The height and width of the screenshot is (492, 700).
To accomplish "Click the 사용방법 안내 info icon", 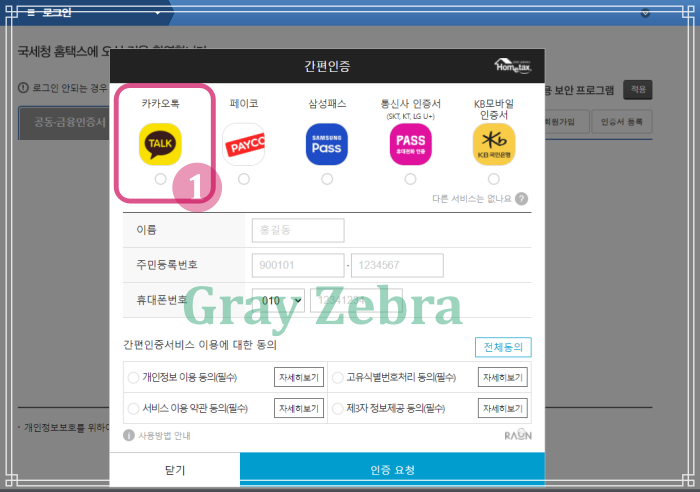I will [x=129, y=435].
